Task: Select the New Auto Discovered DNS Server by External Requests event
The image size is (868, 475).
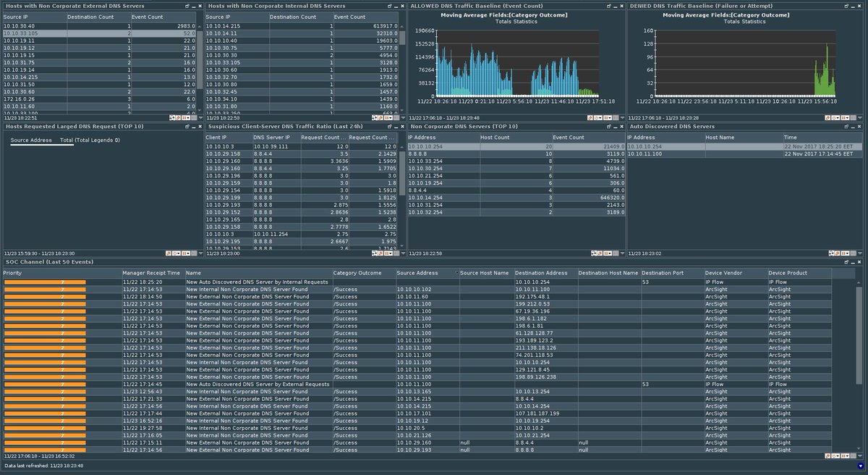Action: (x=417, y=384)
